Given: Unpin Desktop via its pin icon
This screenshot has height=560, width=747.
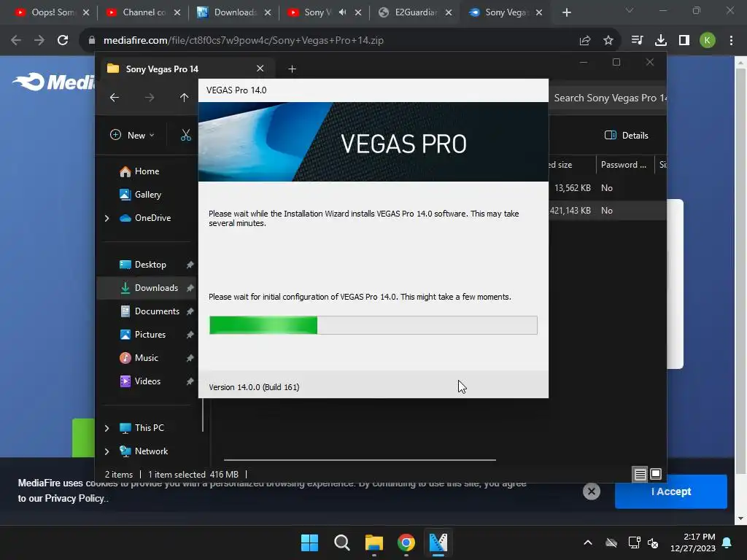Looking at the screenshot, I should pyautogui.click(x=190, y=264).
